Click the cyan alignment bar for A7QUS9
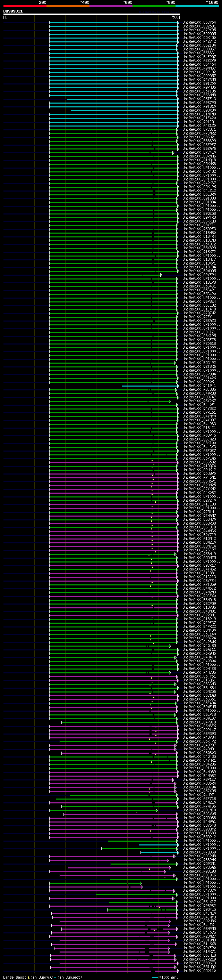Viewport: 222px width, 980px height. point(160,852)
